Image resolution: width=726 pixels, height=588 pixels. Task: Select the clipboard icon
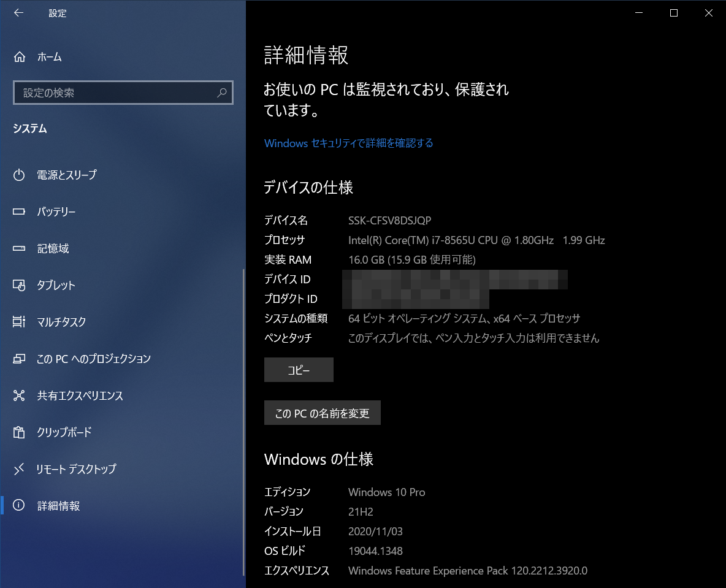(x=19, y=432)
